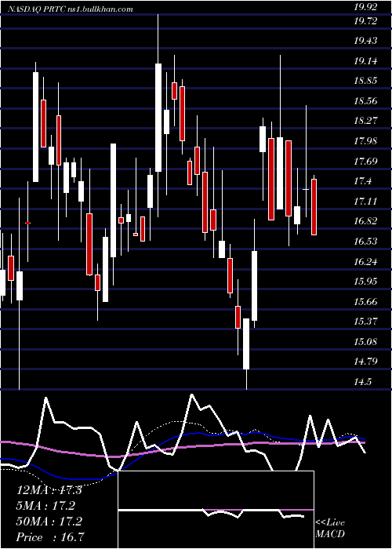Click the 19.72 price axis label
The width and height of the screenshot is (392, 549).
pos(366,21)
